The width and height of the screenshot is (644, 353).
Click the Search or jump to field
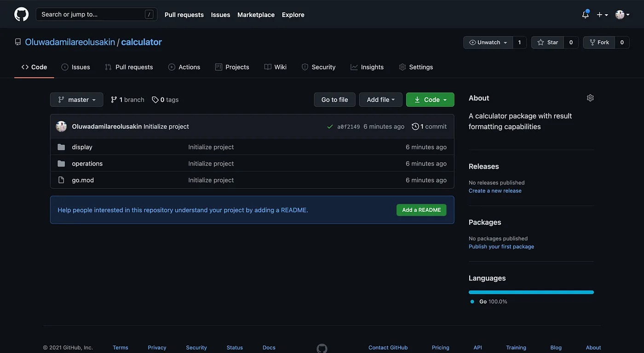(x=96, y=14)
